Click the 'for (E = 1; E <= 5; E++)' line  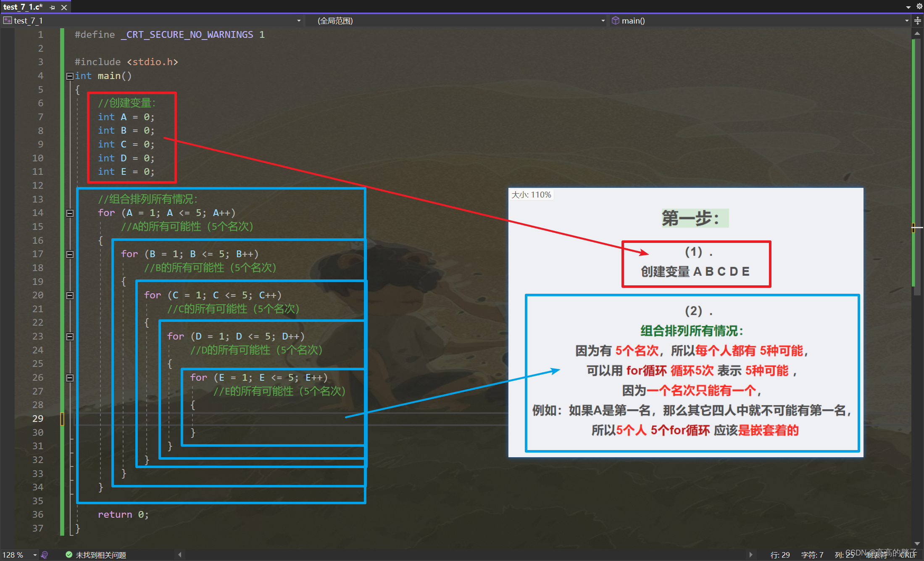[x=259, y=377]
